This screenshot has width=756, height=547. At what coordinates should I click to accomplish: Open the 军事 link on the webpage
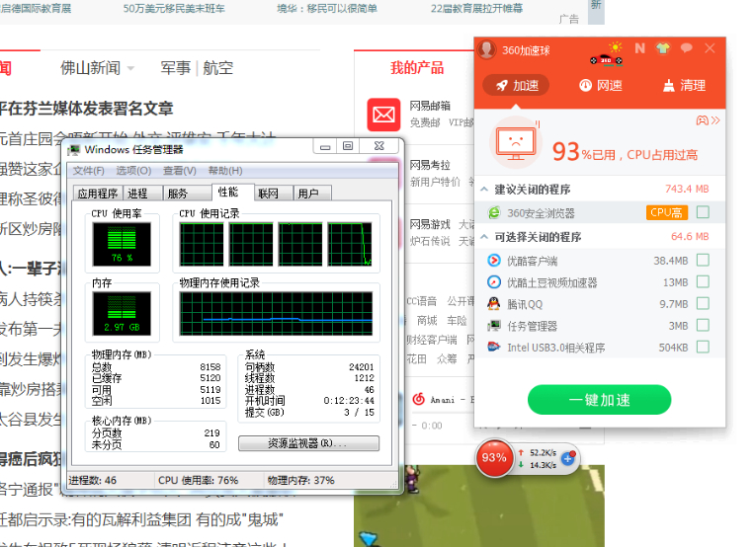pyautogui.click(x=176, y=68)
